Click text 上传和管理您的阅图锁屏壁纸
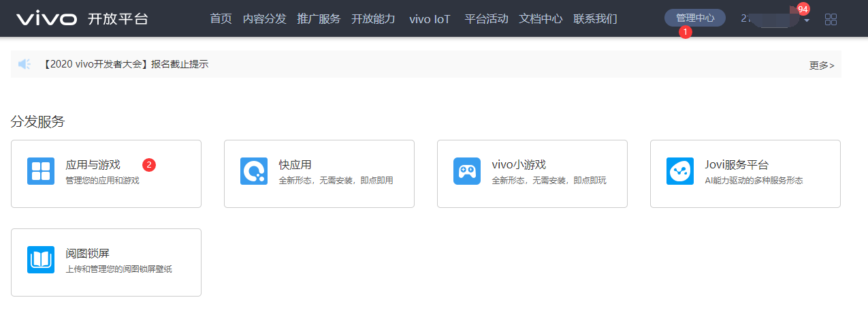 (119, 269)
